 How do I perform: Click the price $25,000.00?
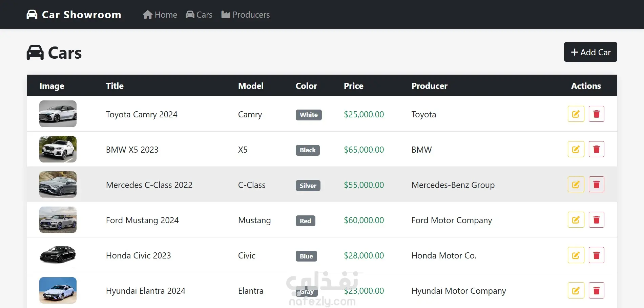(364, 114)
